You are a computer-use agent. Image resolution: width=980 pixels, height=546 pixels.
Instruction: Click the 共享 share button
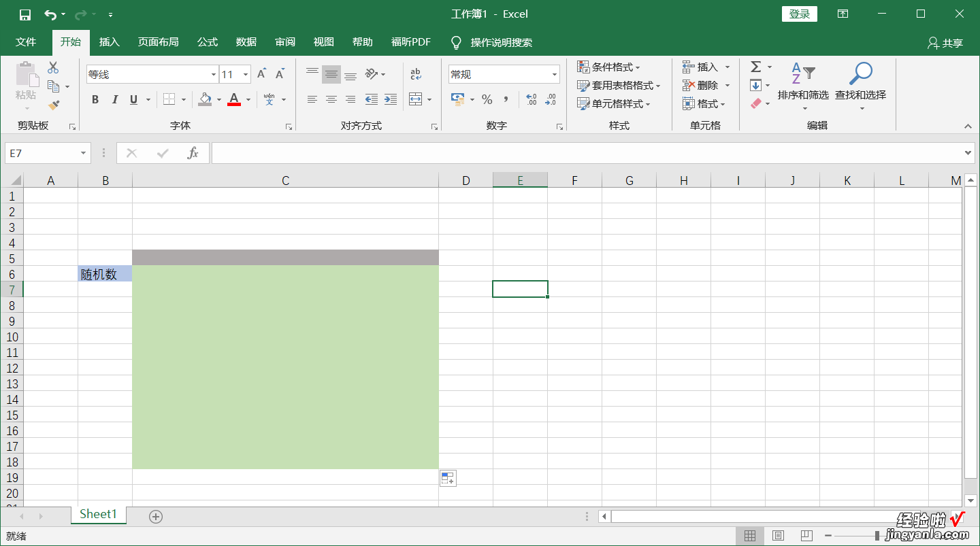(x=945, y=43)
